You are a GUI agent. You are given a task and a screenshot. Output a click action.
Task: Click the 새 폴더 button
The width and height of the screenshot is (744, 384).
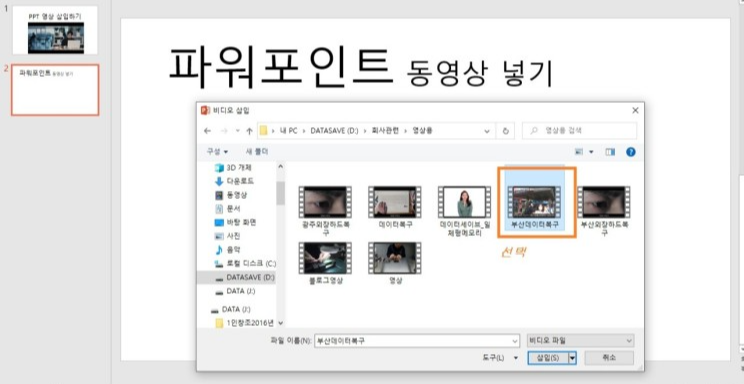coord(257,151)
